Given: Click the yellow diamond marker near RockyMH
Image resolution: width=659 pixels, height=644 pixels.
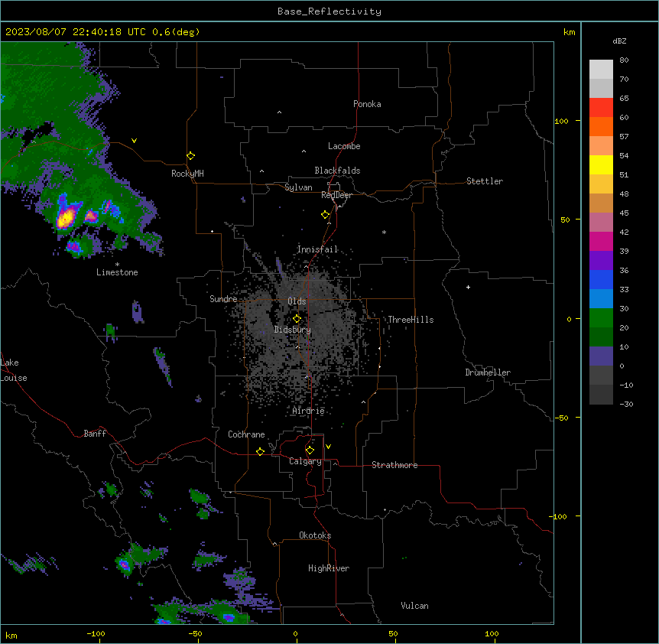Looking at the screenshot, I should (x=190, y=156).
